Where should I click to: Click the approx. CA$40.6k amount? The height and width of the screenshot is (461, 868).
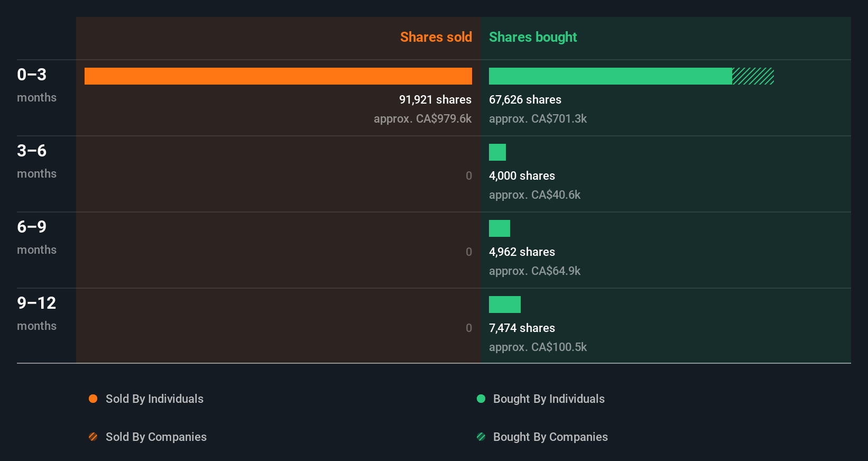click(534, 195)
